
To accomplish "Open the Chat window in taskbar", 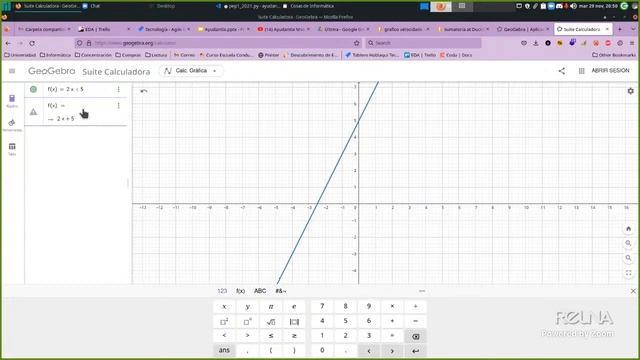I will click(92, 6).
